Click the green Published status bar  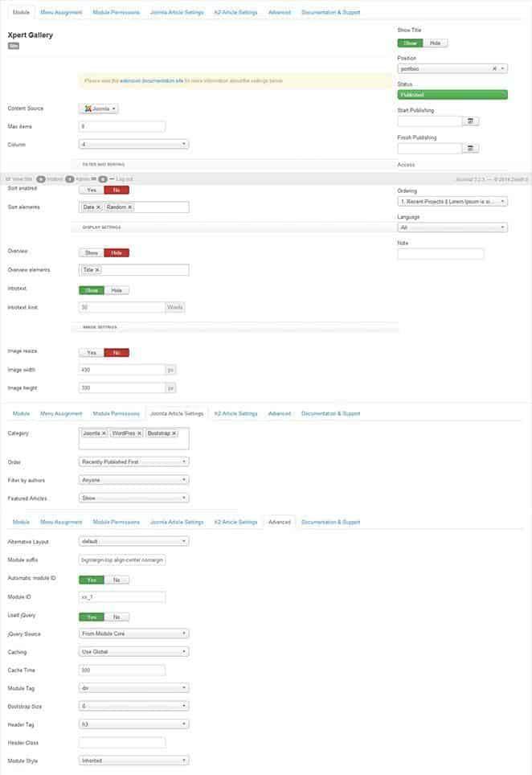point(452,94)
